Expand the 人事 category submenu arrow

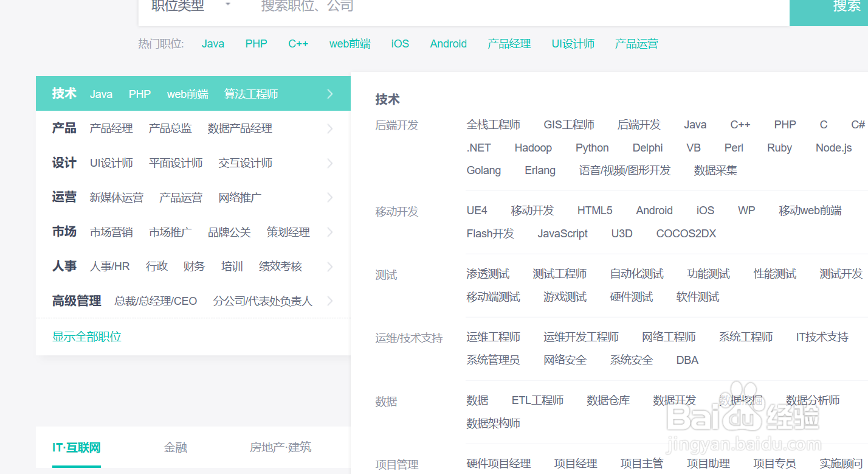330,266
